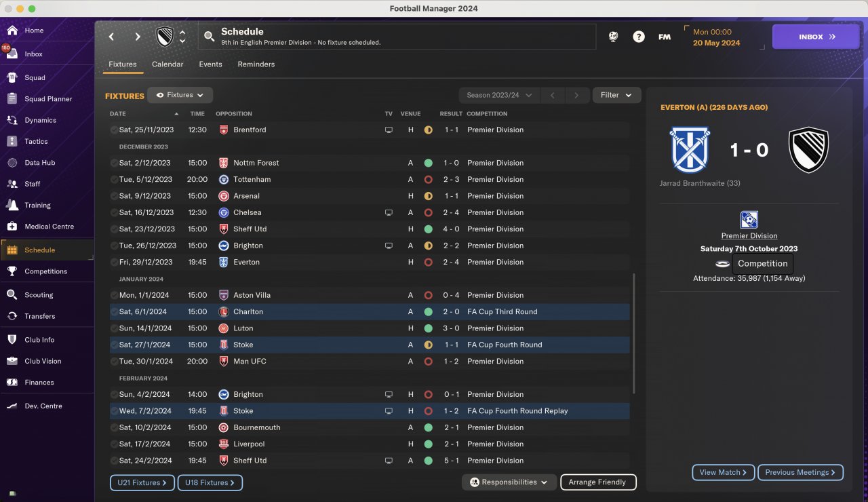This screenshot has height=502, width=868.
Task: Open the Transfers icon in the sidebar
Action: pyautogui.click(x=12, y=316)
